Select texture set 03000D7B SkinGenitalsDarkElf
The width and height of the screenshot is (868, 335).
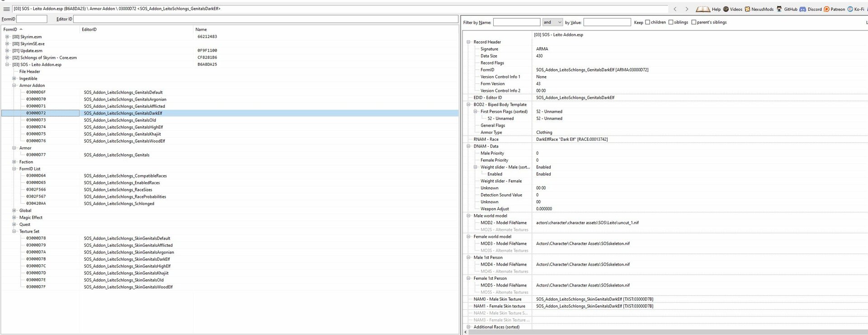click(230, 259)
